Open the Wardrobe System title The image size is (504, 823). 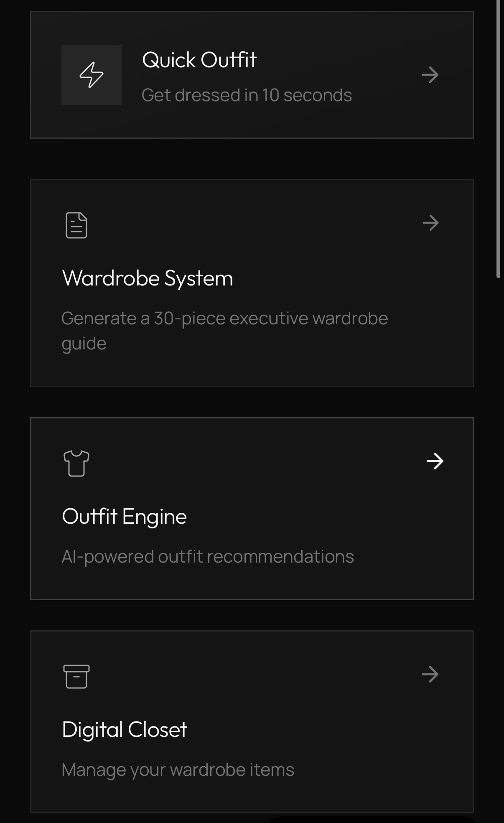pos(148,278)
